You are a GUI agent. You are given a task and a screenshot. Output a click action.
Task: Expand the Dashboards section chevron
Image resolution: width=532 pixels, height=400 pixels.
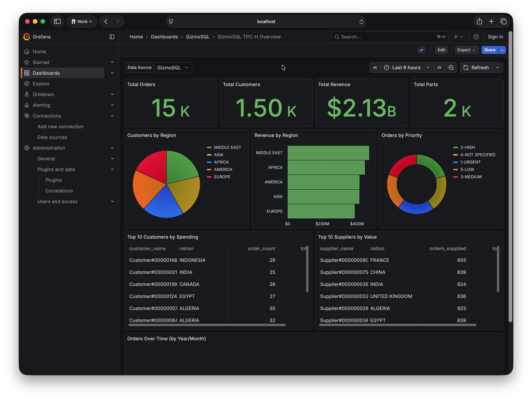tap(112, 73)
